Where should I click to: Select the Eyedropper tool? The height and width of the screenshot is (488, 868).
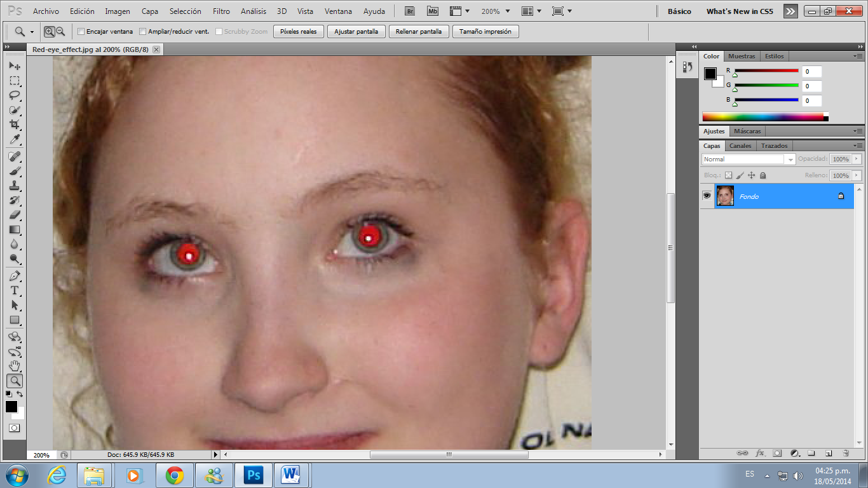coord(15,139)
